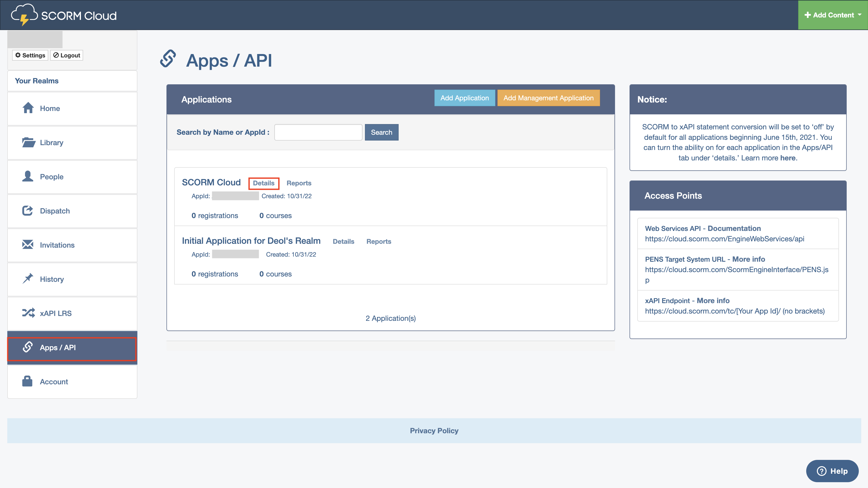Open Details for Initial Application for Deol's Realm
868x488 pixels.
343,241
